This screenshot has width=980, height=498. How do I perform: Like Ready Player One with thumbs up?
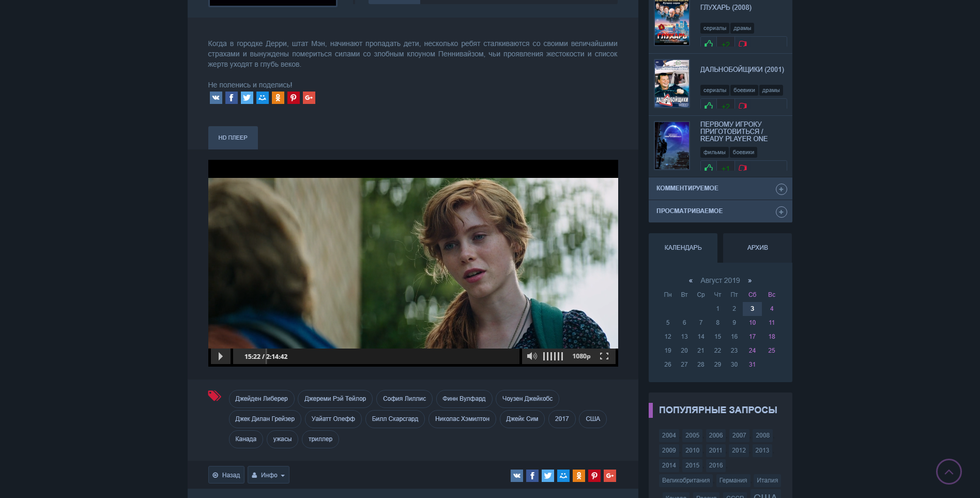pyautogui.click(x=709, y=168)
